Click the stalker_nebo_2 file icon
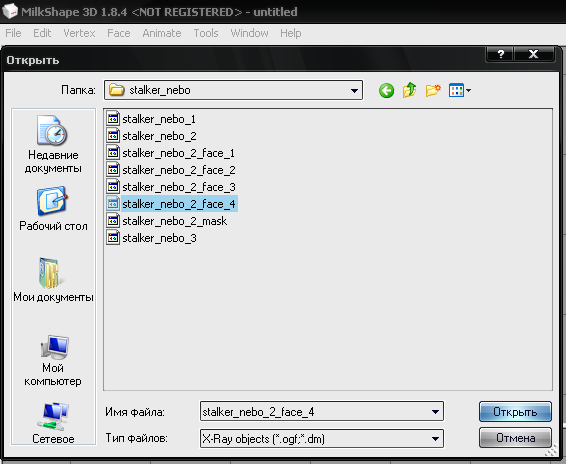 coord(113,135)
